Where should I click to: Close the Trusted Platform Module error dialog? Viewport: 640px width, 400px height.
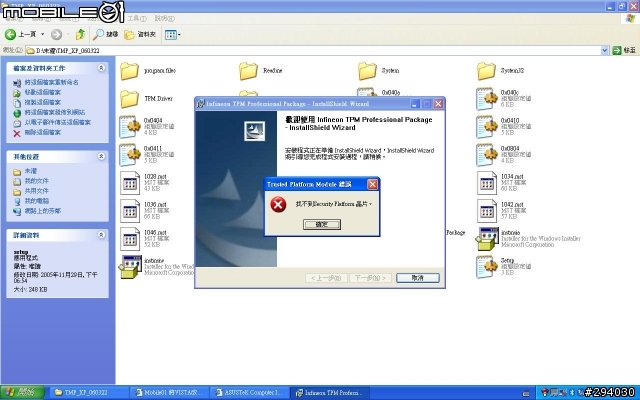372,184
